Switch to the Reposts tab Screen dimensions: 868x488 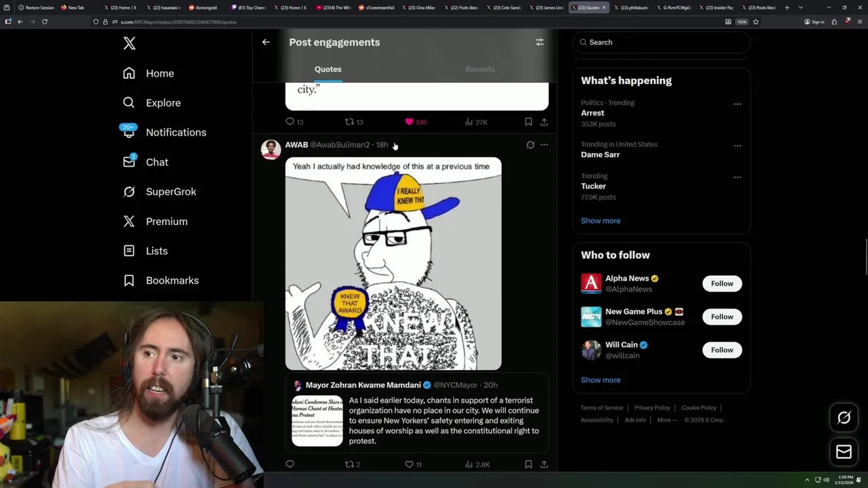tap(480, 69)
